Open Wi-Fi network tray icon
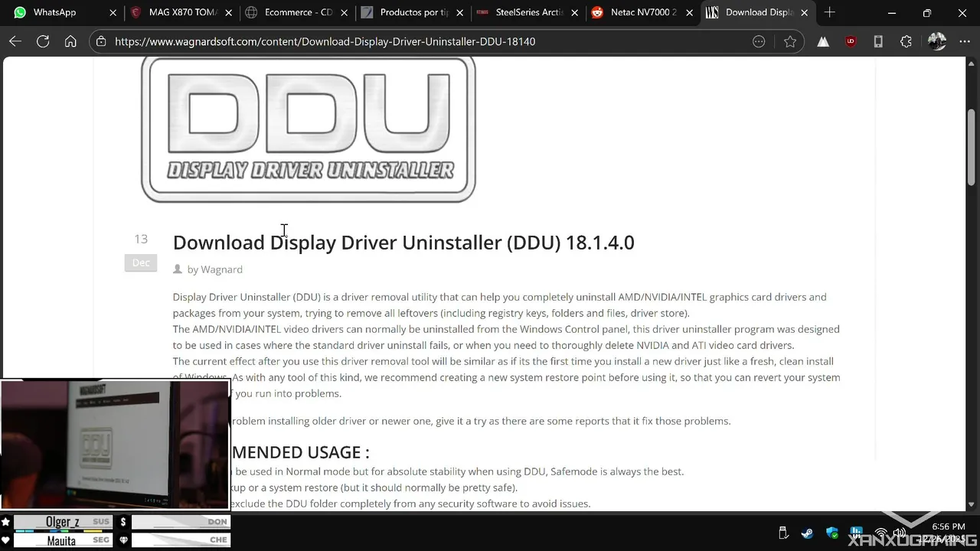The width and height of the screenshot is (980, 551). [x=881, y=533]
